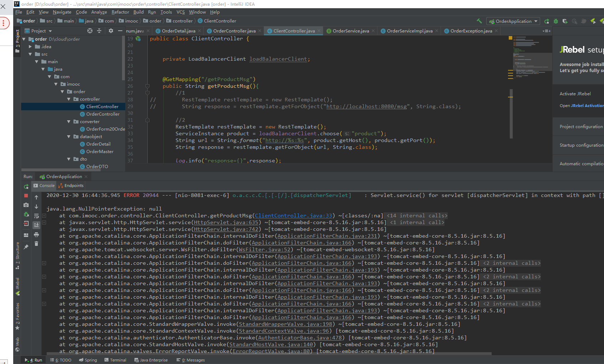The height and width of the screenshot is (364, 604).
Task: Toggle the 1: Project side tab
Action: click(17, 41)
